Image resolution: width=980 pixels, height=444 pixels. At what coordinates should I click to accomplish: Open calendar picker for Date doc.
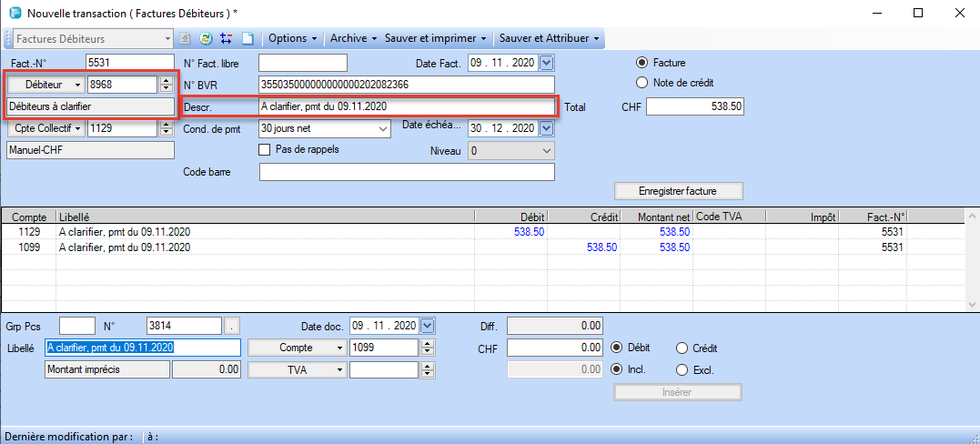[x=429, y=326]
